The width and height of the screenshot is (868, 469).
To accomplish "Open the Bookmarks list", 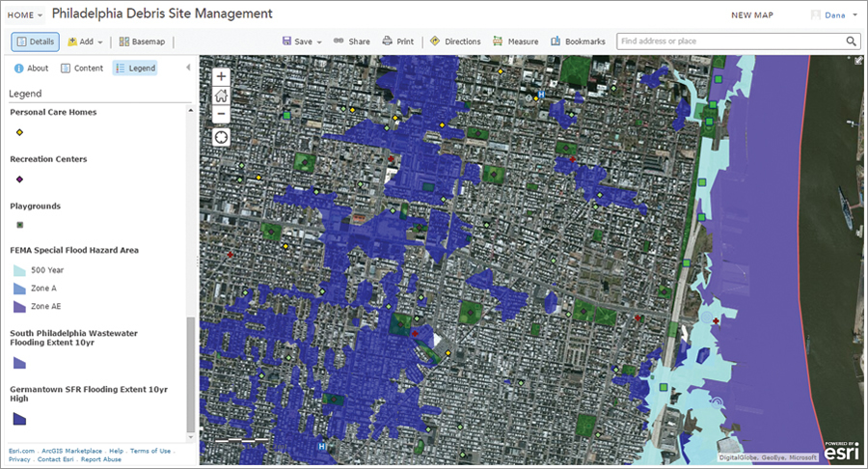I will tap(578, 41).
